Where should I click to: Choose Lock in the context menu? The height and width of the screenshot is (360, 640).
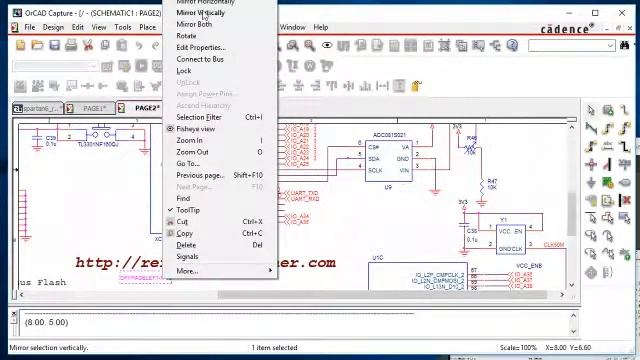pyautogui.click(x=184, y=71)
